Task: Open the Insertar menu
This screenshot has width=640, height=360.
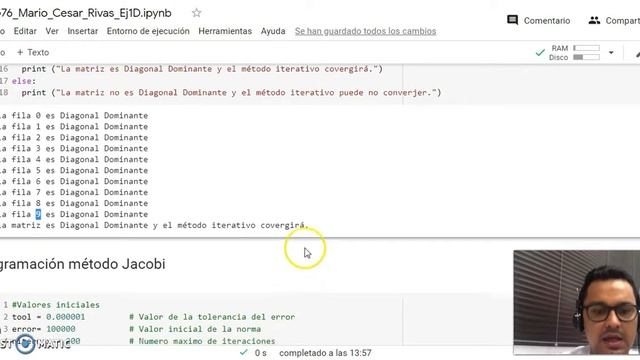Action: click(x=82, y=31)
